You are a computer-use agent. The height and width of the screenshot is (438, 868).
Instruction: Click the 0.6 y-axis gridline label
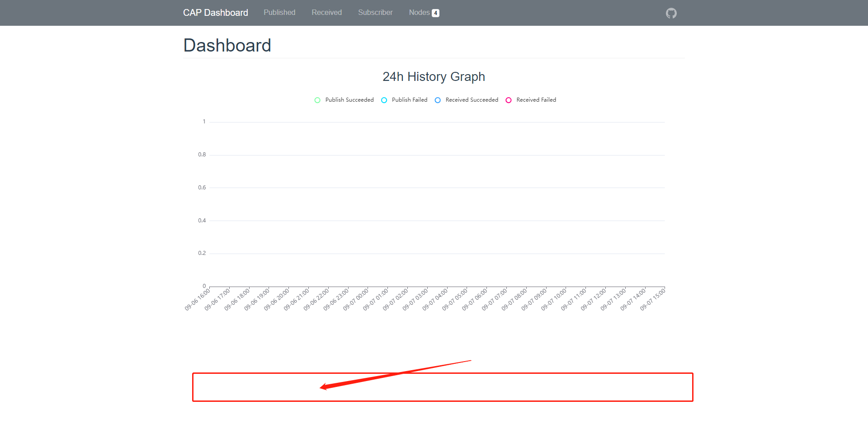(202, 187)
